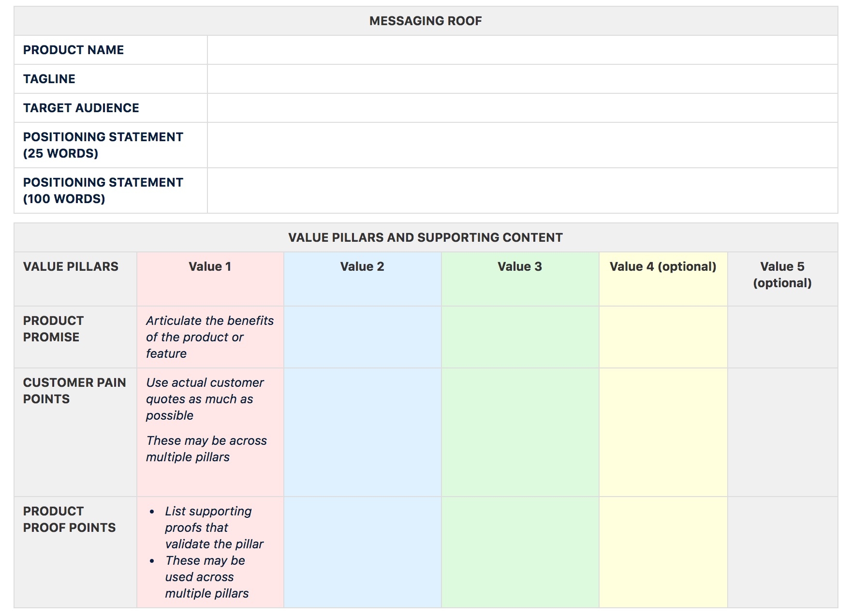
Task: Select the Value 1 column header
Action: point(210,266)
